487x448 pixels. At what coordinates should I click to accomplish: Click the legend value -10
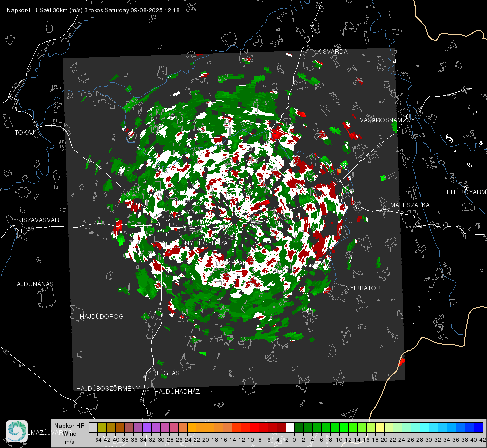pyautogui.click(x=249, y=440)
